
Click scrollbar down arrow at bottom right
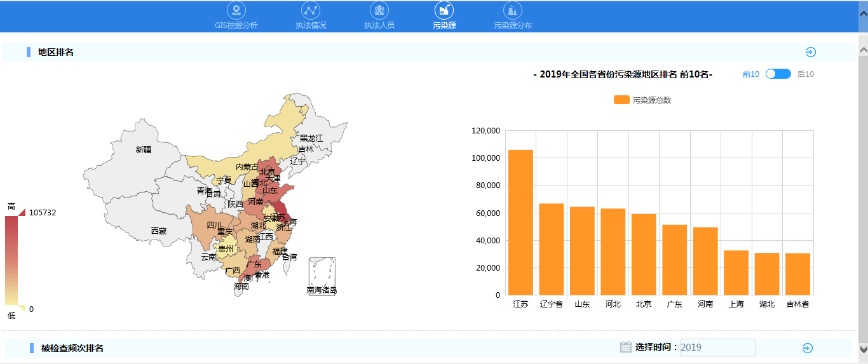(x=863, y=349)
